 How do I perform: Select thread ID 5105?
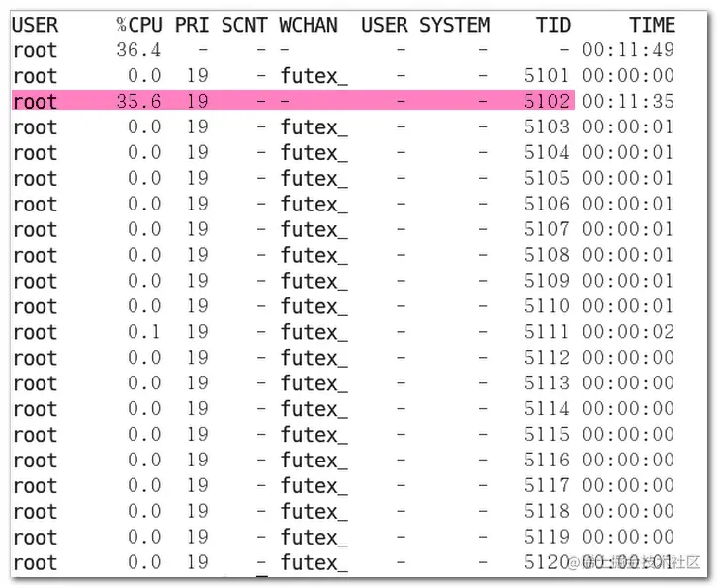click(547, 178)
